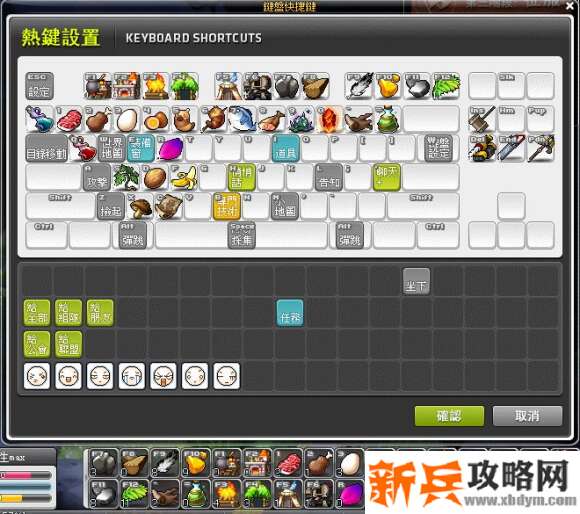
Task: Select the banana icon on F key
Action: click(185, 177)
